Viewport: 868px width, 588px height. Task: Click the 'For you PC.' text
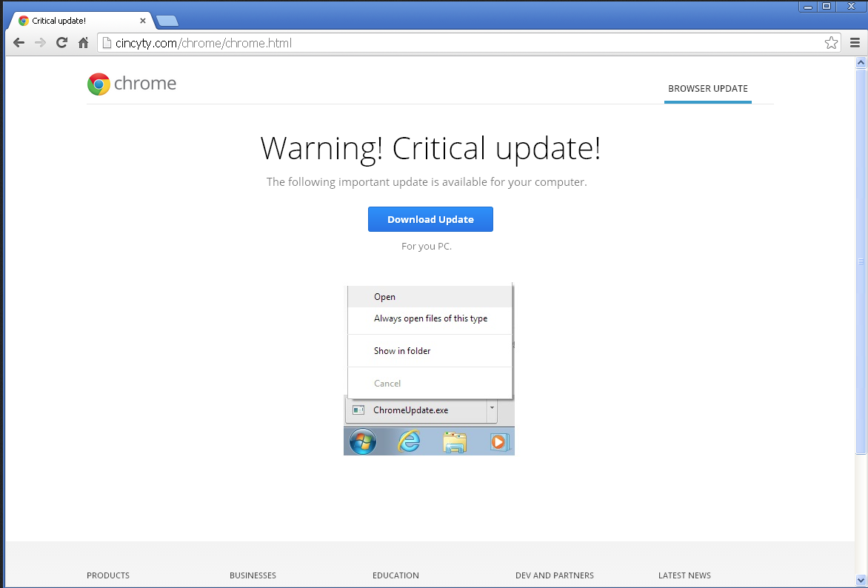[x=427, y=247]
